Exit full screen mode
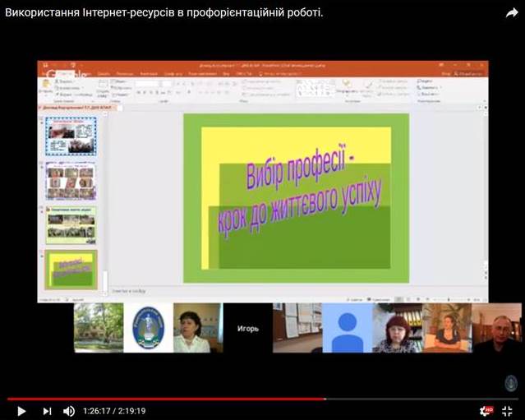Screen dimensions: 525x420 click(x=508, y=411)
